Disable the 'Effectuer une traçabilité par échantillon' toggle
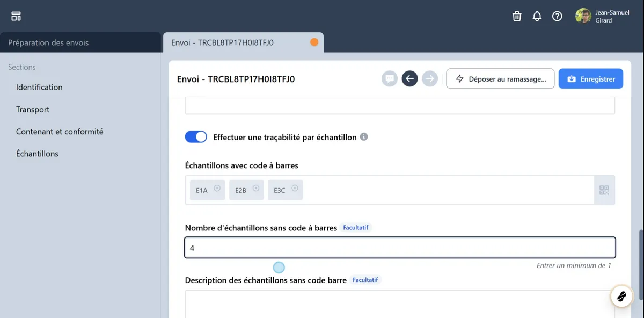This screenshot has width=644, height=318. click(196, 136)
